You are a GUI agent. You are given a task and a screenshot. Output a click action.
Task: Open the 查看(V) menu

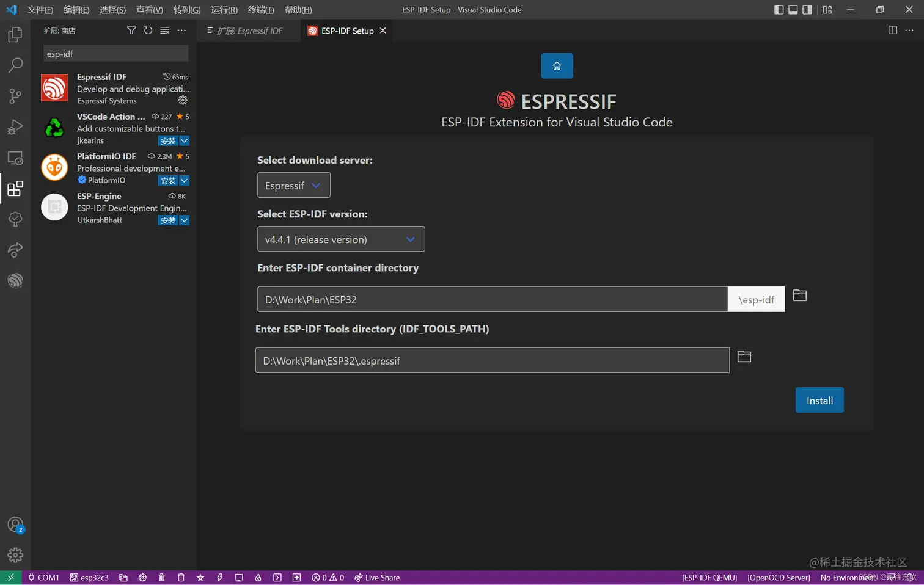(150, 10)
